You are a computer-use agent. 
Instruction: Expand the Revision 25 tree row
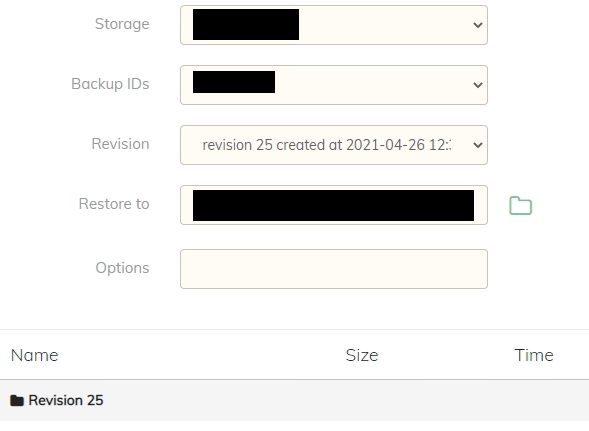[294, 401]
